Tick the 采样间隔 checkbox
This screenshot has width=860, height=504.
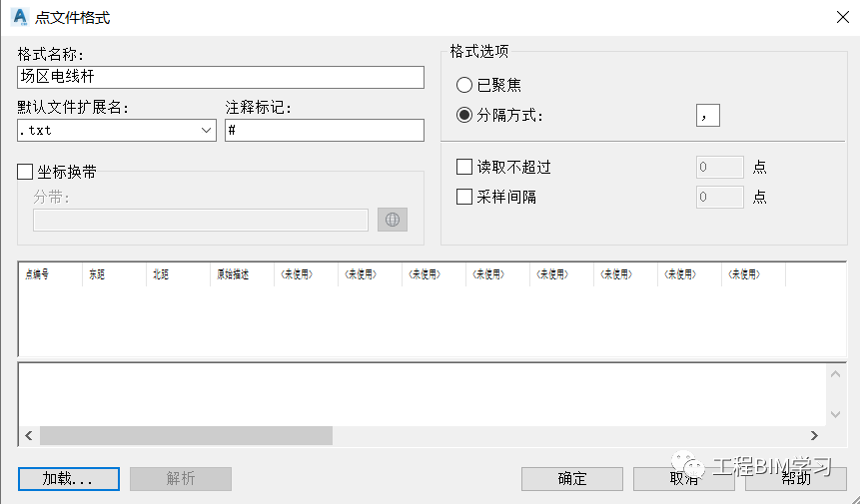click(x=464, y=197)
